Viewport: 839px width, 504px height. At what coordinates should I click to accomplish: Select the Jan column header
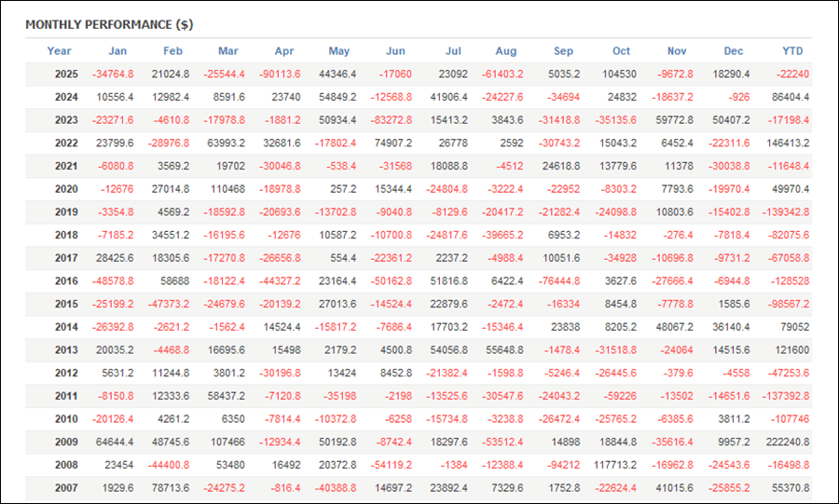pyautogui.click(x=118, y=51)
